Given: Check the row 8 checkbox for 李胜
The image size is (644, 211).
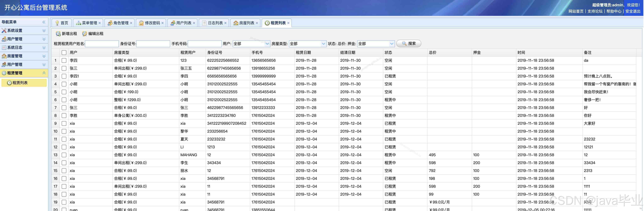Looking at the screenshot, I should 64,116.
